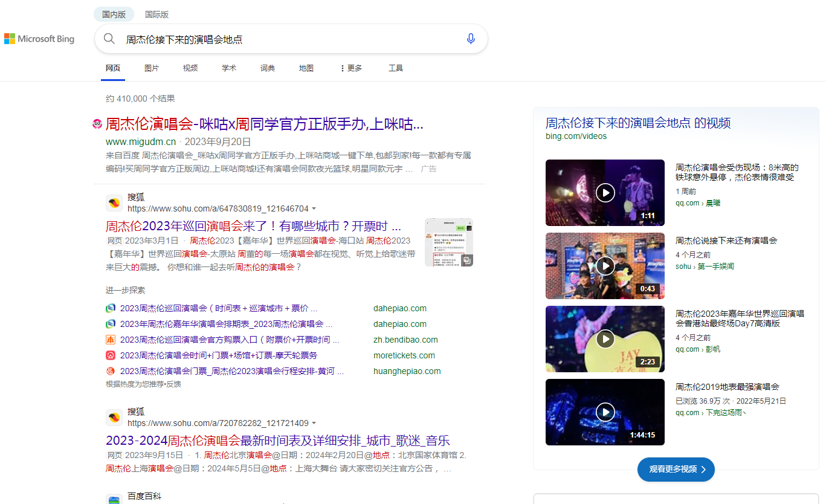Click inside the search input field

coord(272,38)
